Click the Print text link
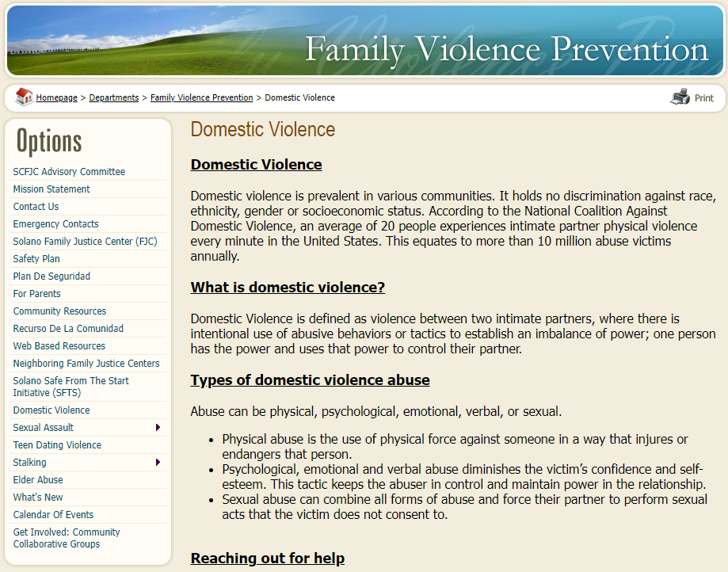Image resolution: width=728 pixels, height=572 pixels. [704, 98]
